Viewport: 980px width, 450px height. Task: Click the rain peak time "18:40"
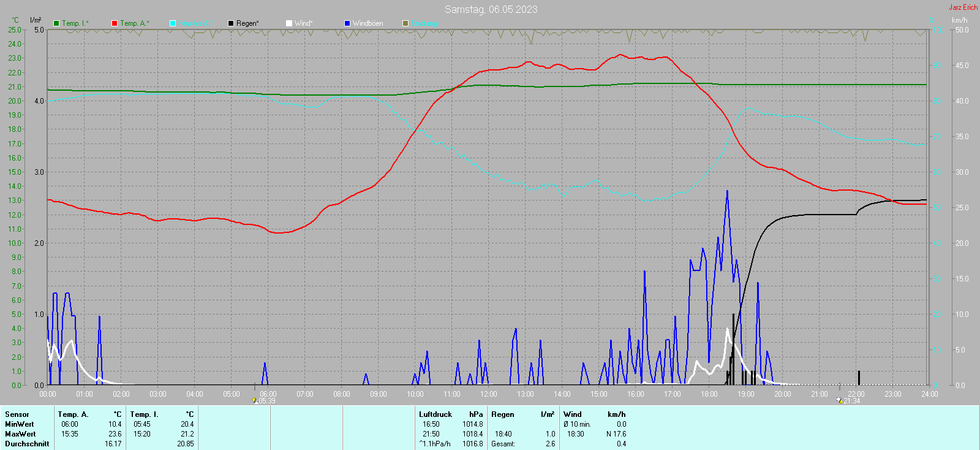coord(503,434)
